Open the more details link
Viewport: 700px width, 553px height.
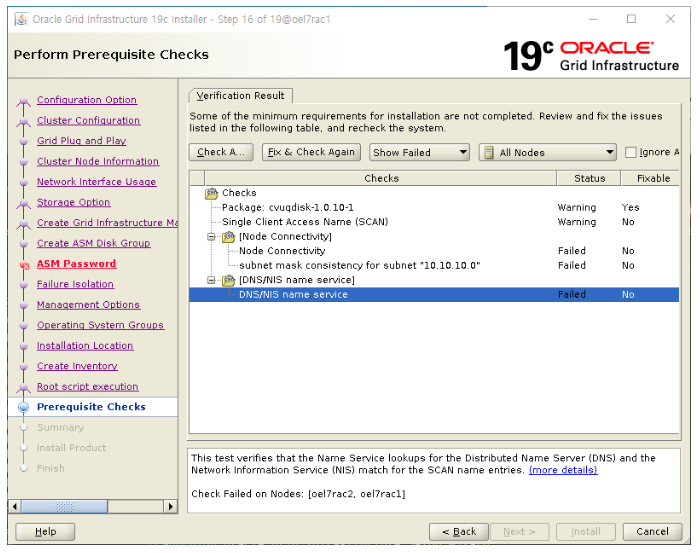563,470
